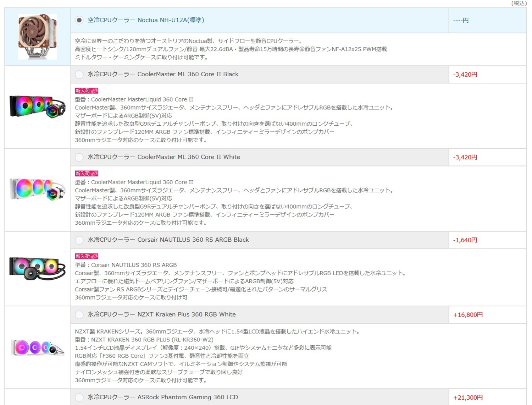Click -3,420円 price of CoolerMaster White
Screen dimensions: 532x405
(x=465, y=157)
